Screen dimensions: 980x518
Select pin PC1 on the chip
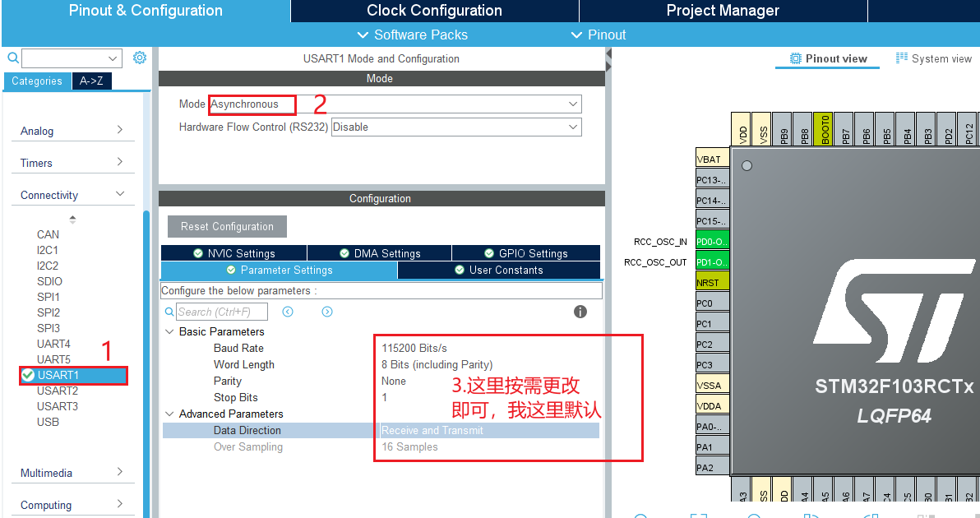coord(713,324)
